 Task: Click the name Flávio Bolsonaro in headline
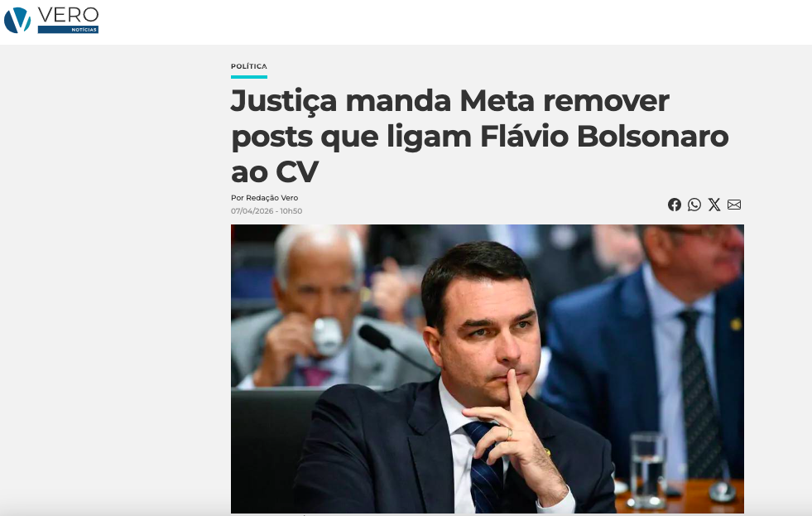(604, 137)
